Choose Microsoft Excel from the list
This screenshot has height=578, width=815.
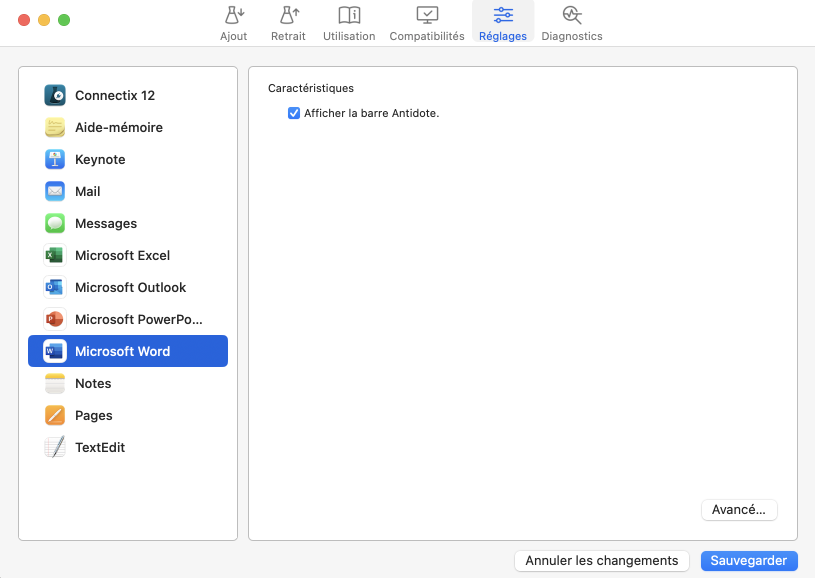pos(122,256)
